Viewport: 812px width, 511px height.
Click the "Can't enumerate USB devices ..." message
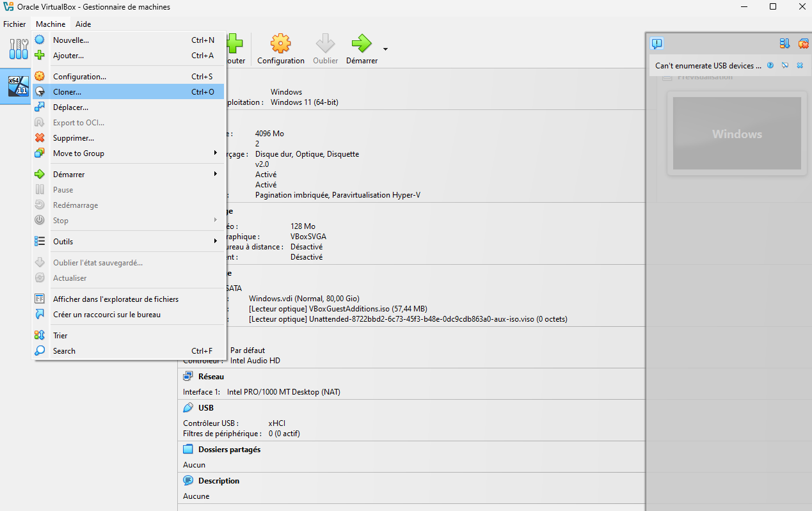click(x=708, y=65)
